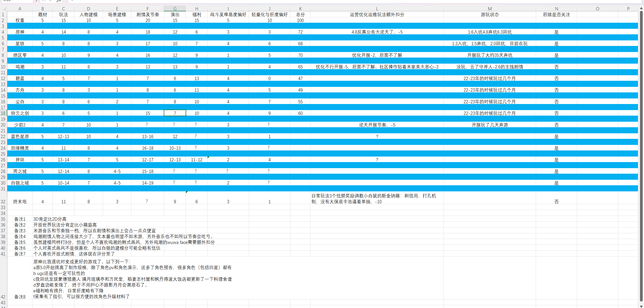Click the vertical scrollbar up arrow
644x308 pixels.
coord(641,8)
